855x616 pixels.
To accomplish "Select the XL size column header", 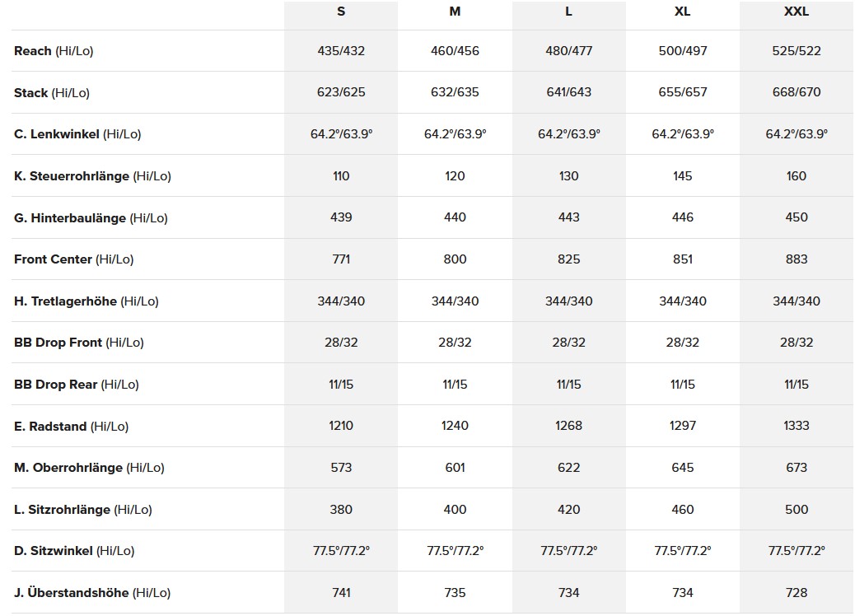I will pyautogui.click(x=682, y=12).
